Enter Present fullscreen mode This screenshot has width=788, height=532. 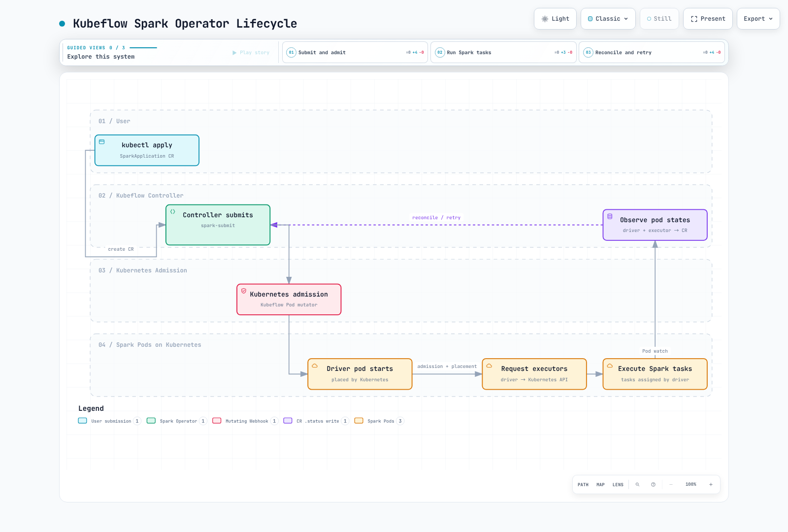coord(708,19)
